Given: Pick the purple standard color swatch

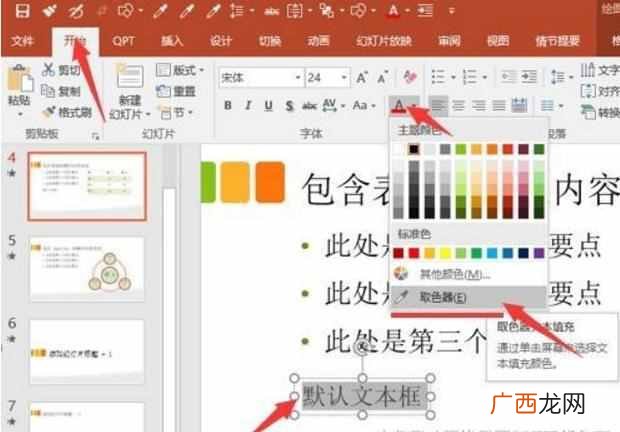Looking at the screenshot, I should (539, 253).
